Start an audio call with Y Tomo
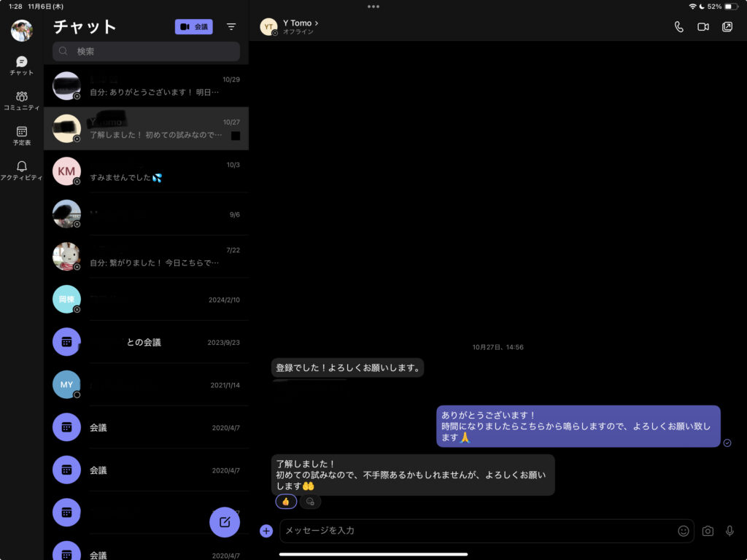Viewport: 747px width, 560px height. (678, 27)
